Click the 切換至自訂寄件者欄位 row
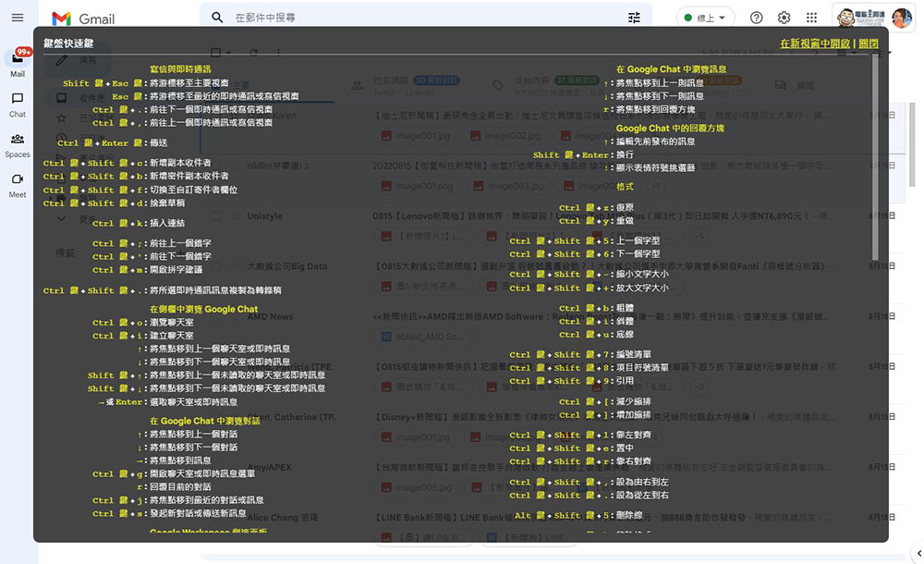The width and height of the screenshot is (924, 564). pyautogui.click(x=140, y=190)
